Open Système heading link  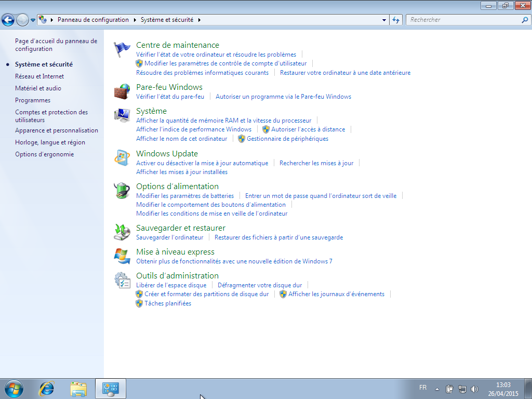tap(151, 111)
